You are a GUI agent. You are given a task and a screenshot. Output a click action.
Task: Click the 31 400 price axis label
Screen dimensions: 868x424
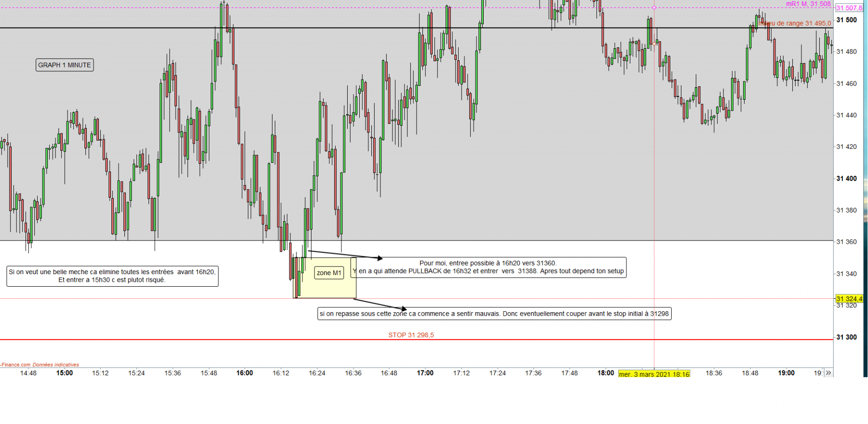pyautogui.click(x=846, y=178)
